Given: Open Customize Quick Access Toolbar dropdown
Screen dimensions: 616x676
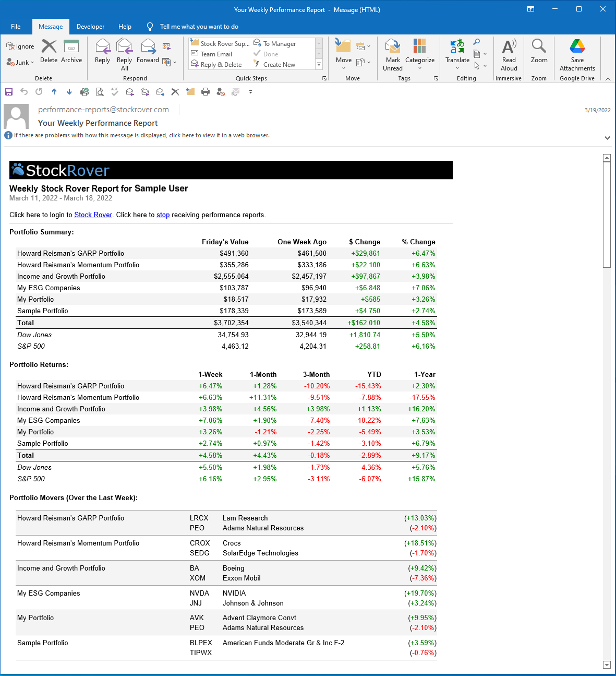Looking at the screenshot, I should point(250,92).
